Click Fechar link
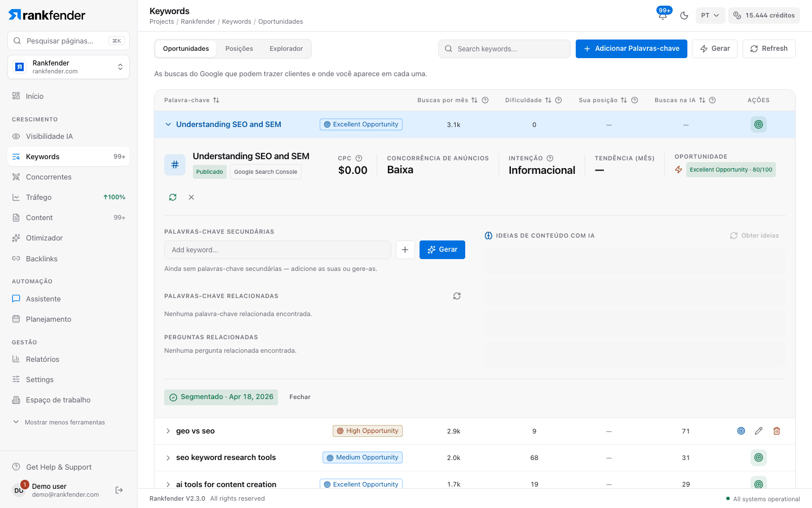Screen dimensions: 812x508 300,397
